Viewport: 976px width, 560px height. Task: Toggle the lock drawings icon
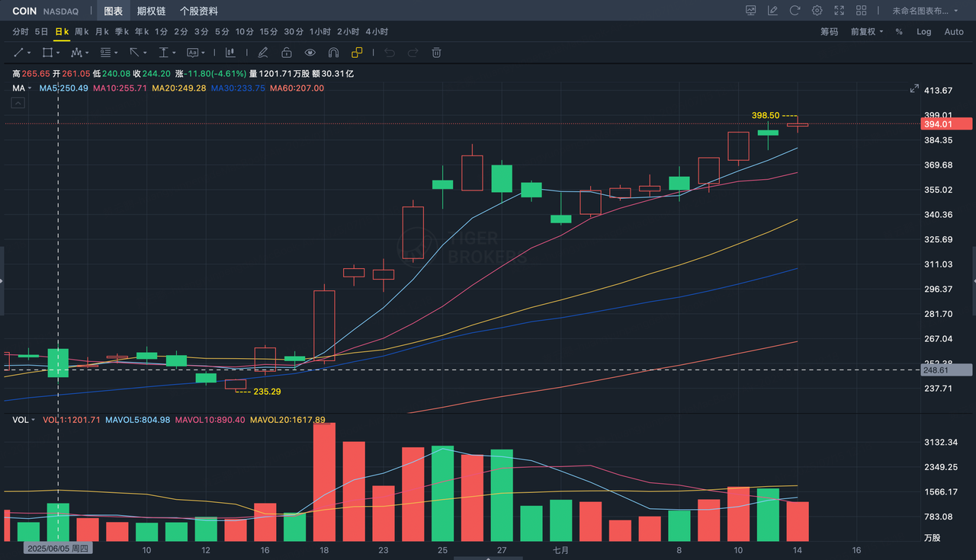click(287, 53)
